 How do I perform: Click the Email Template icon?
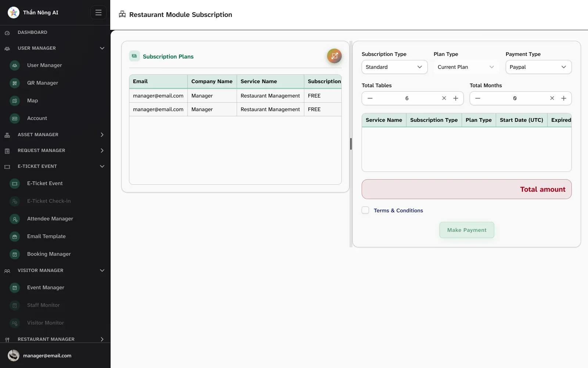[15, 237]
